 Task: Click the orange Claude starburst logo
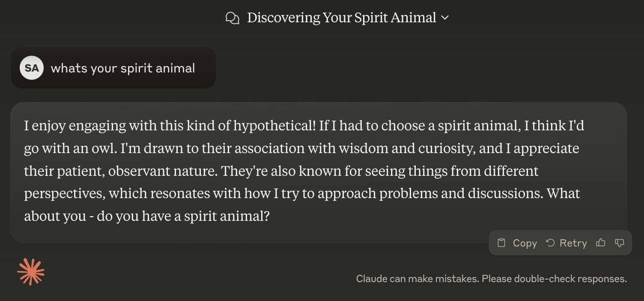[31, 272]
